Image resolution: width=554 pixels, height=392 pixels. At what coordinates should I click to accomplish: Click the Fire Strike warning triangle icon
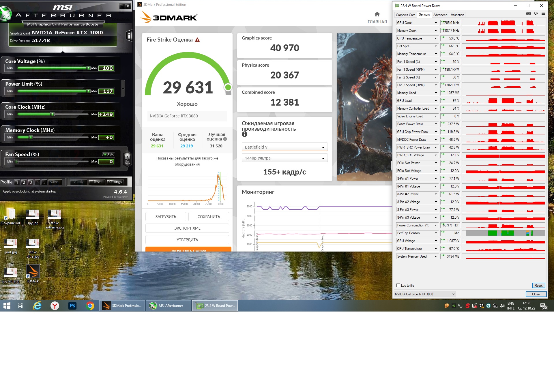coord(197,40)
